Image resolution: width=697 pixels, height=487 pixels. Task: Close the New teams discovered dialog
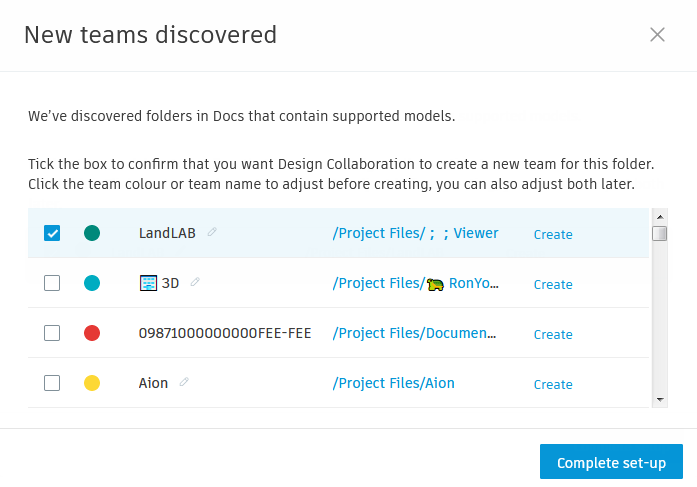[x=657, y=35]
